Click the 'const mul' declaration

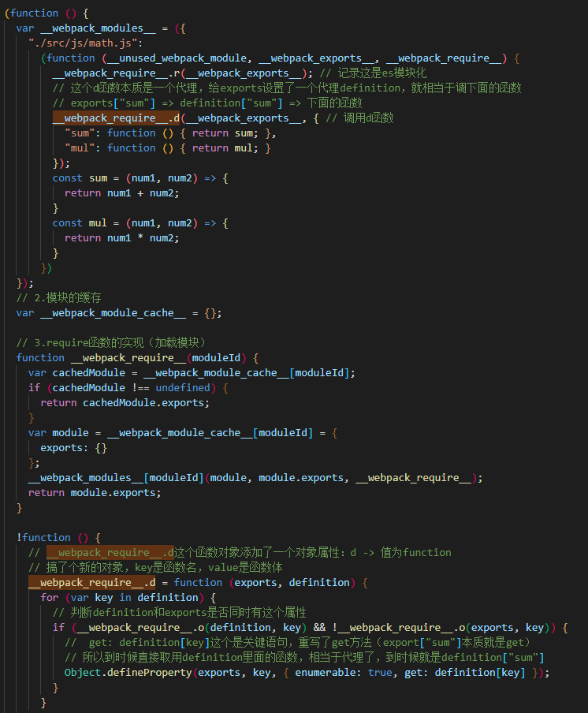[x=80, y=223]
